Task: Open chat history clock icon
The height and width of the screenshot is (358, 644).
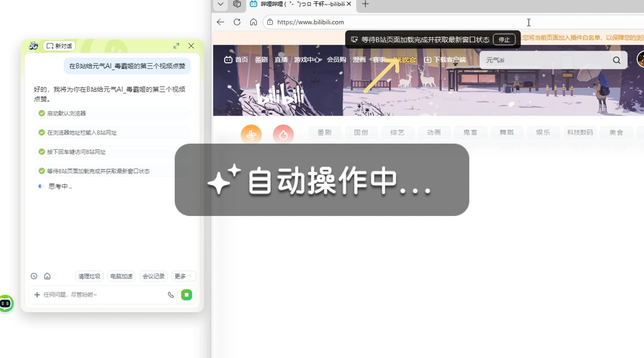Action: pos(34,276)
